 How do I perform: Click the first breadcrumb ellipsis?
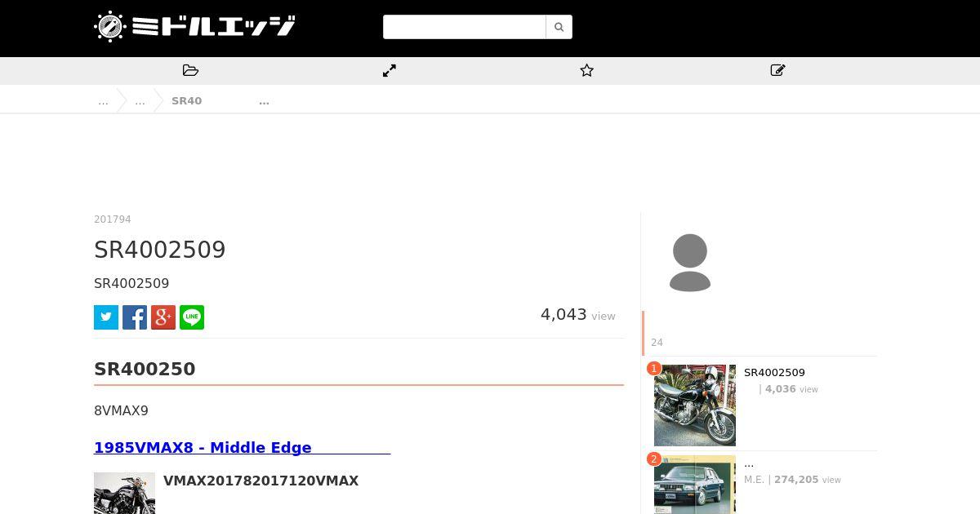point(103,101)
